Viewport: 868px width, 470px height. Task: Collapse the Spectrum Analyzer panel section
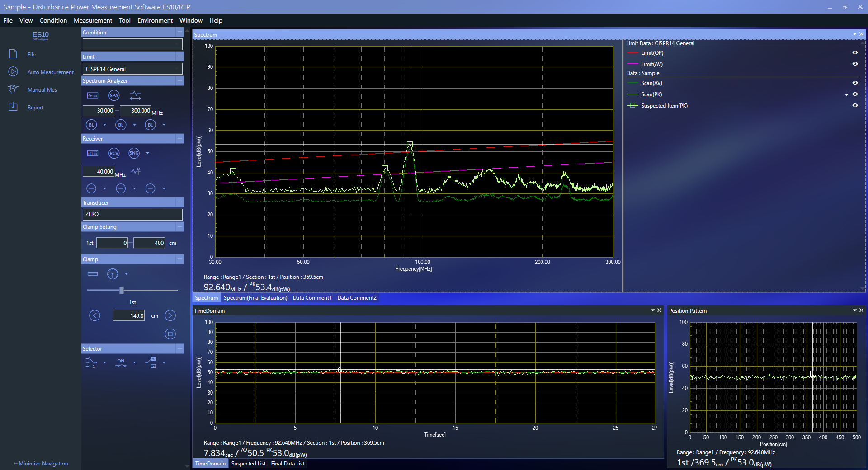(180, 81)
